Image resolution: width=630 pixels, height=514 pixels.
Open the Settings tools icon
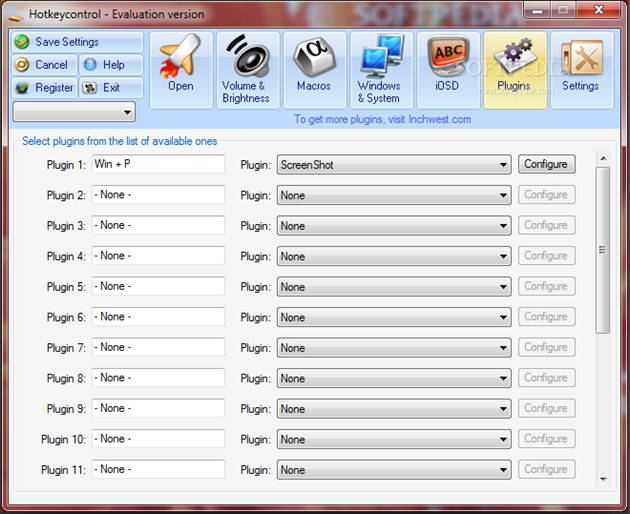581,70
